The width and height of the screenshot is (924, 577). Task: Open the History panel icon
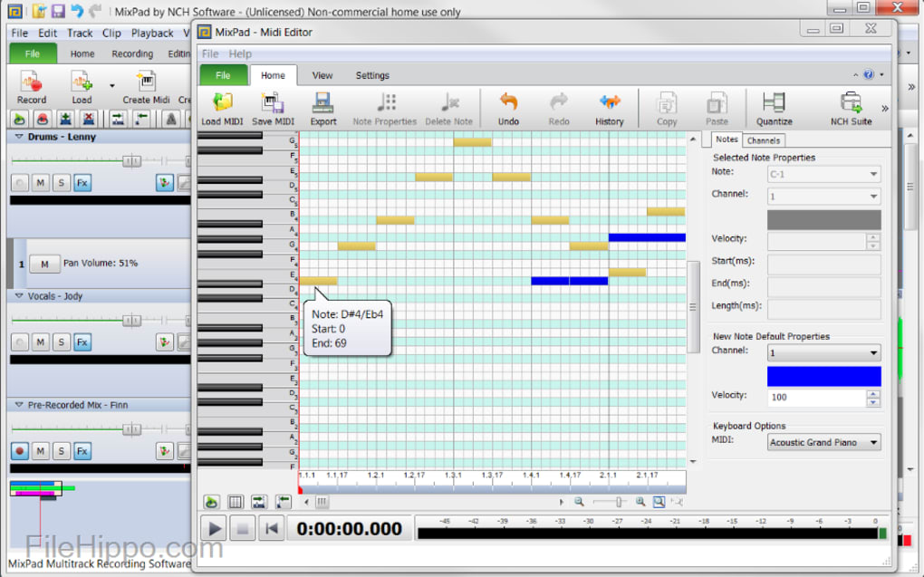coord(609,107)
